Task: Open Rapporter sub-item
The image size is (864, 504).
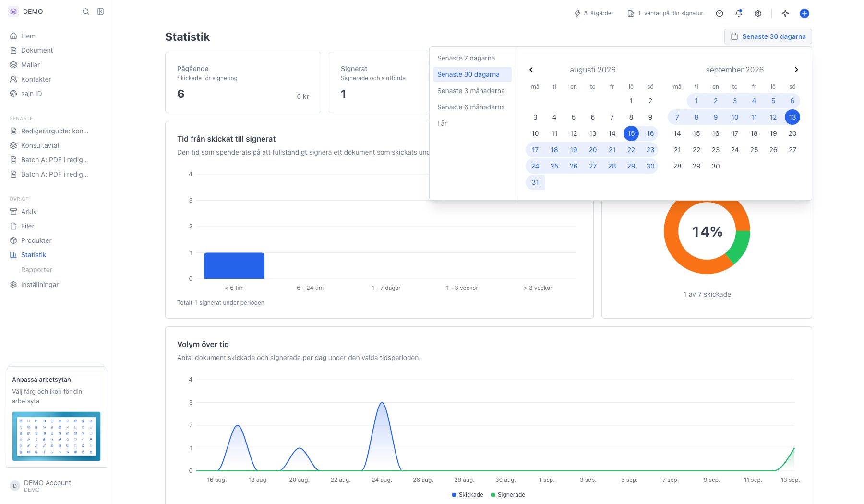Action: point(36,270)
